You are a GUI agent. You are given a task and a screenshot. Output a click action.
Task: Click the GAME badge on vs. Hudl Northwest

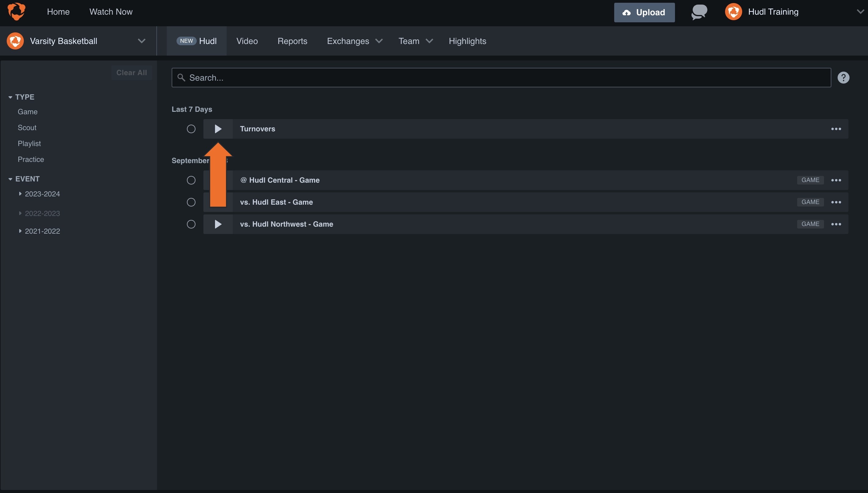tap(811, 224)
